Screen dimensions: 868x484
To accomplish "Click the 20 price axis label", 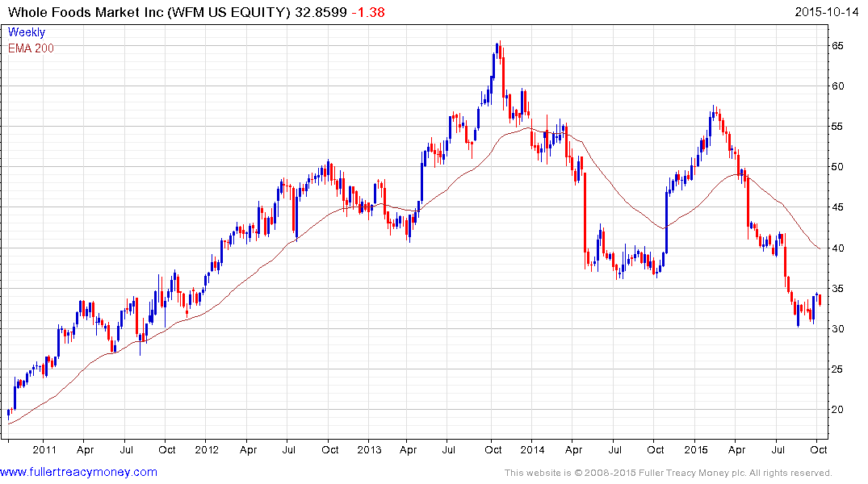I will tap(837, 410).
